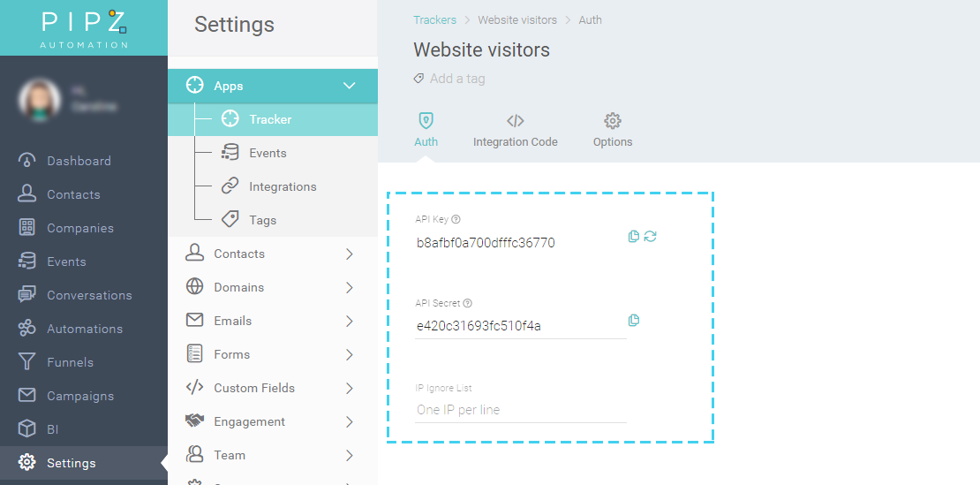Viewport: 980px width, 485px height.
Task: Open Funnels in main navigation
Action: [x=70, y=362]
